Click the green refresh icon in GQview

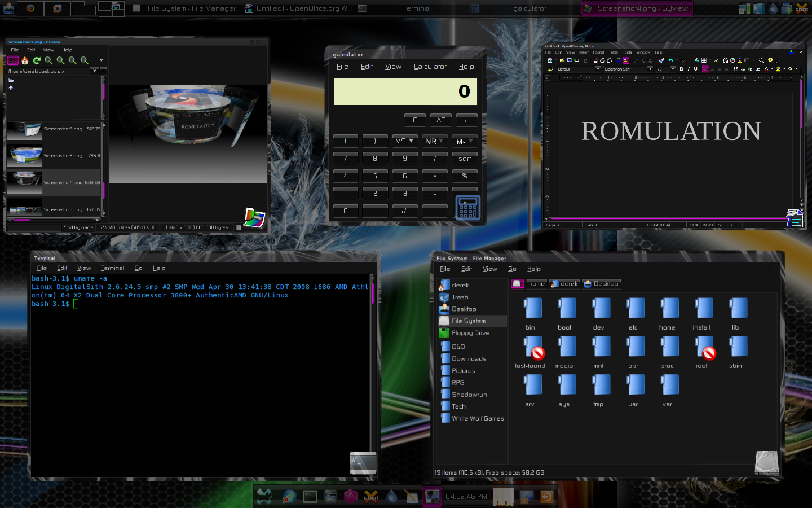click(x=37, y=60)
